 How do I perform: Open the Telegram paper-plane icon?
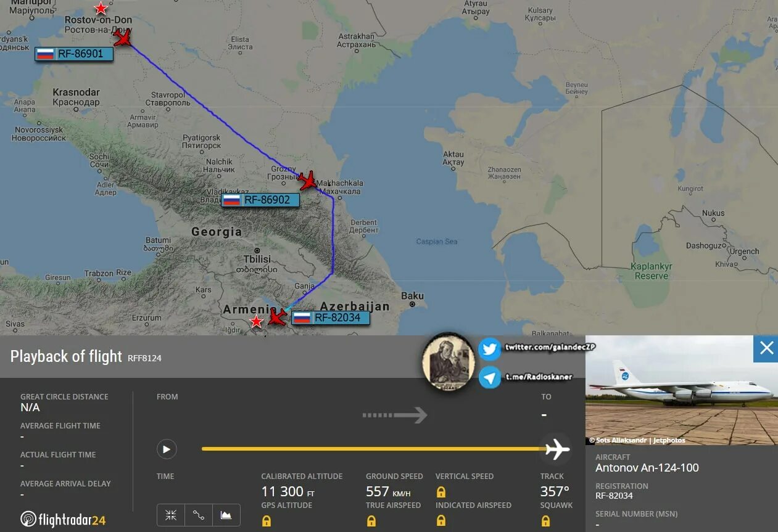click(x=490, y=377)
